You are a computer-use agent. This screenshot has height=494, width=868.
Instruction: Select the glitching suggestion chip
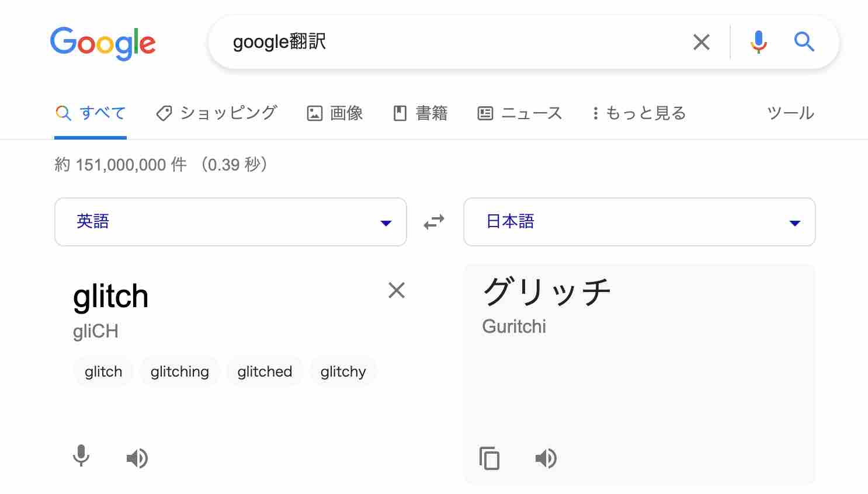click(x=179, y=372)
